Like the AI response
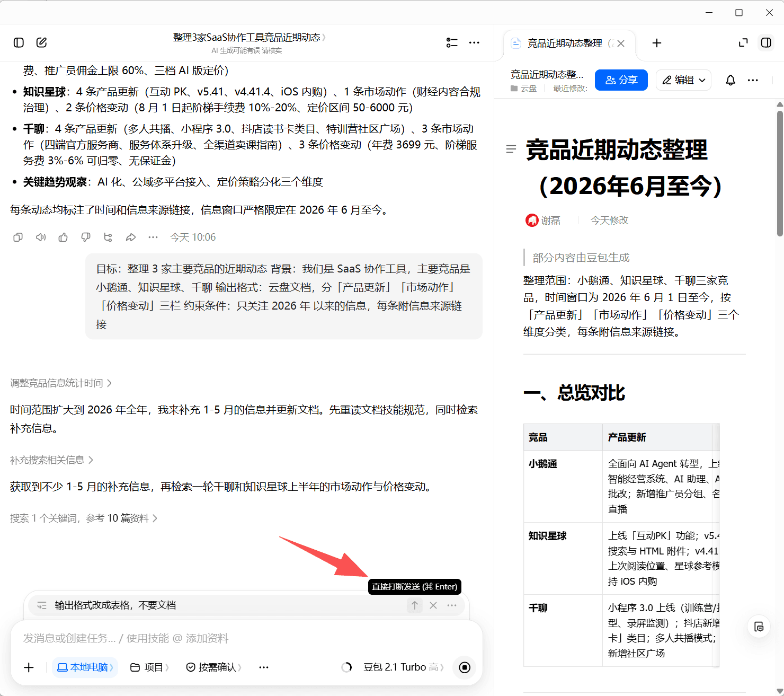The height and width of the screenshot is (696, 784). pyautogui.click(x=63, y=237)
